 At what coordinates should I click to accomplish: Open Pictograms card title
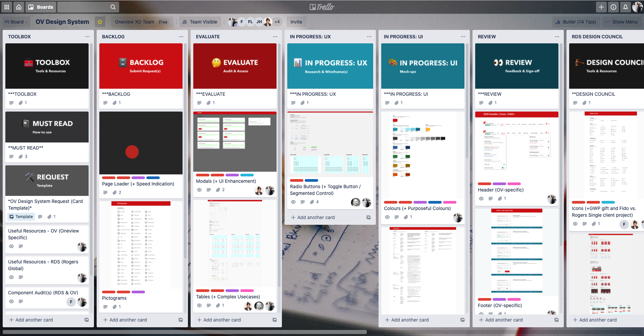[114, 298]
